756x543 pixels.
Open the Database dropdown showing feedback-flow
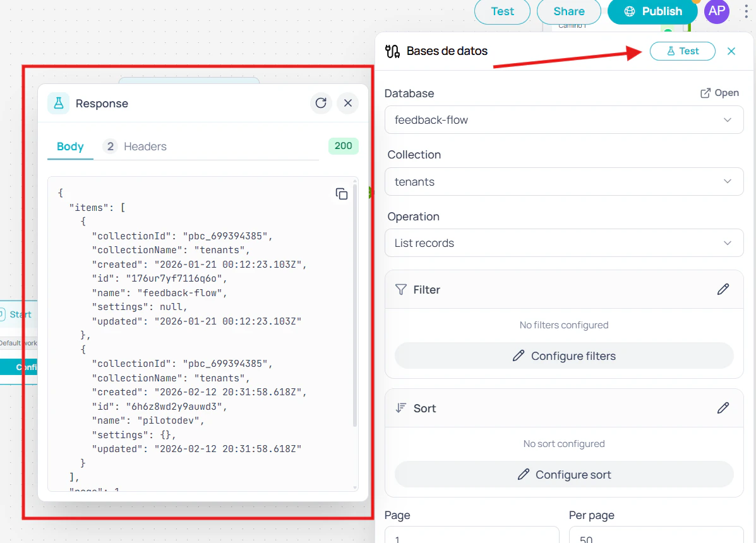coord(564,120)
